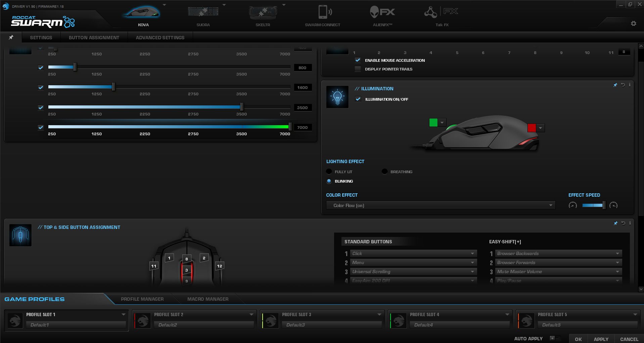The height and width of the screenshot is (343, 644).
Task: Open the Macro Manager tab
Action: (x=208, y=299)
